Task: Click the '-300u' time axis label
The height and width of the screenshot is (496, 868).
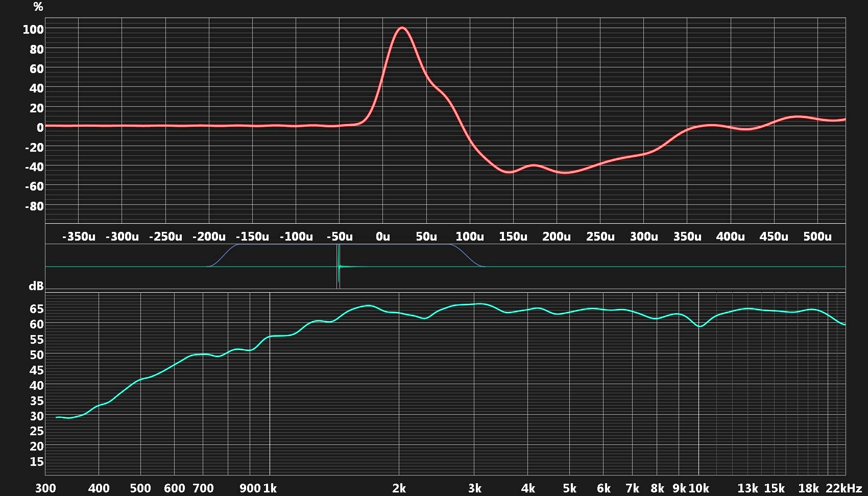Action: tap(122, 237)
